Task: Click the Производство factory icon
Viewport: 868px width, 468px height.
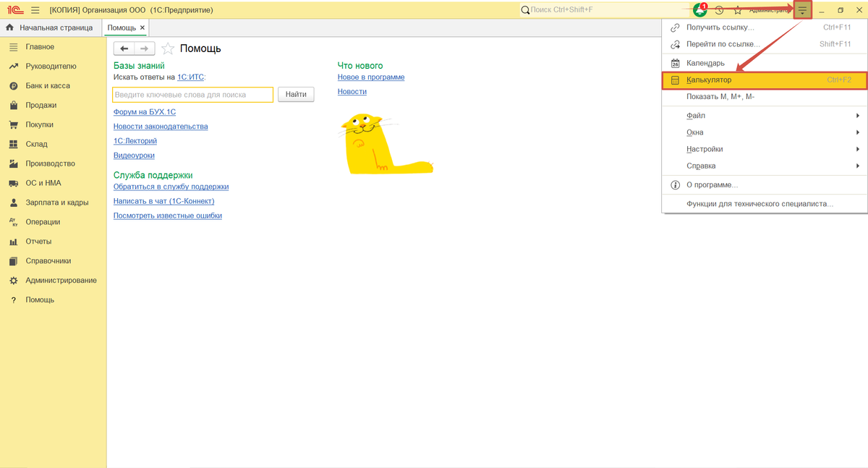Action: click(x=13, y=164)
